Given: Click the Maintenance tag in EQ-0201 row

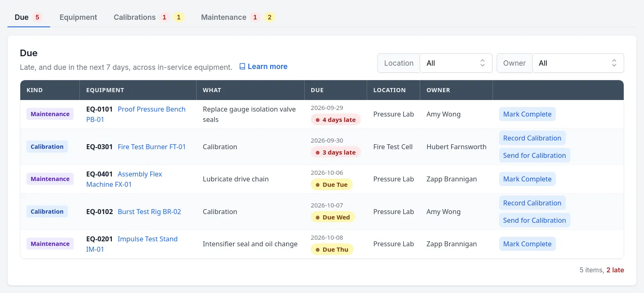Looking at the screenshot, I should pyautogui.click(x=50, y=244).
